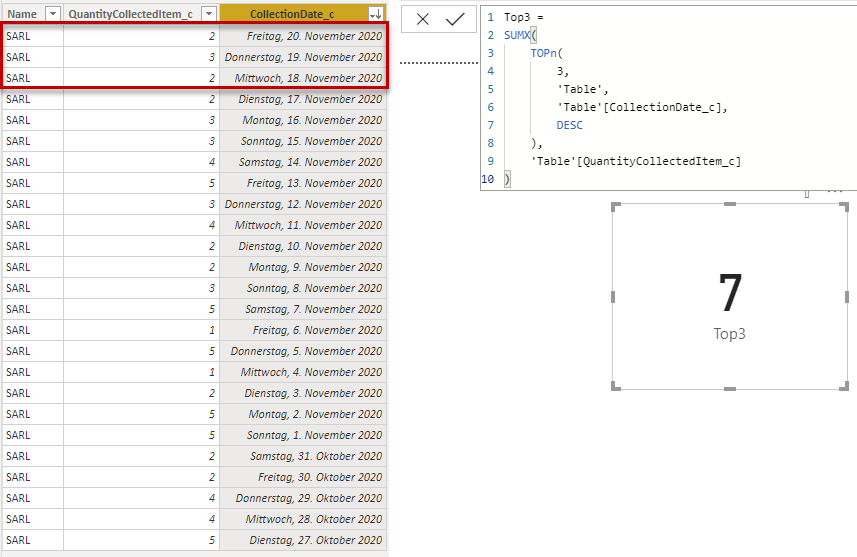Select the cell Sonntag, 8. November 2020
857x557 pixels.
click(303, 288)
